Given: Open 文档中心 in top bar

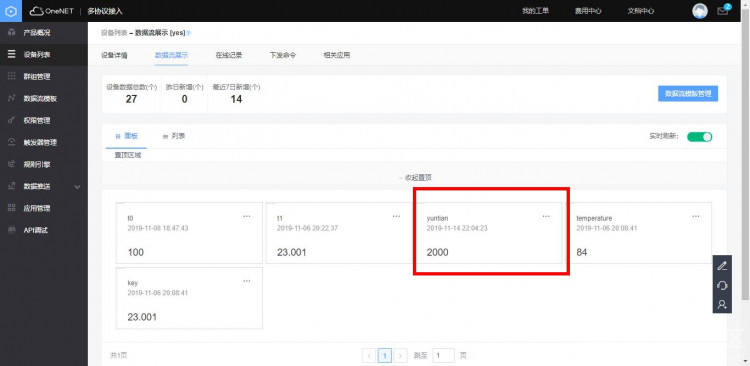Looking at the screenshot, I should [640, 11].
